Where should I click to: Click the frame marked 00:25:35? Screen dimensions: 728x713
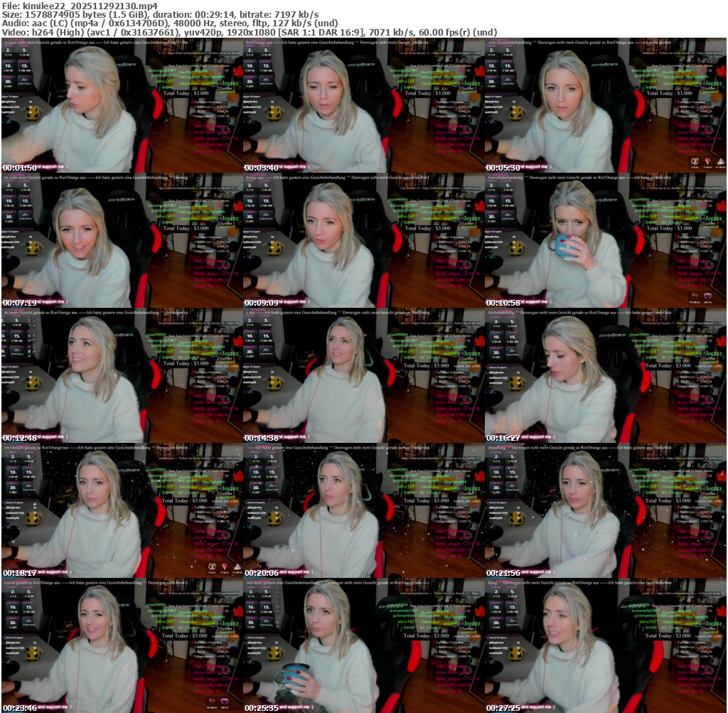click(x=364, y=645)
